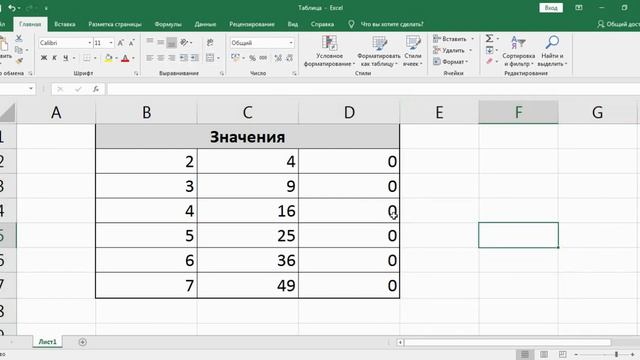Viewport: 640px width, 360px height.
Task: Apply the red Font Color swatch
Action: pyautogui.click(x=125, y=58)
